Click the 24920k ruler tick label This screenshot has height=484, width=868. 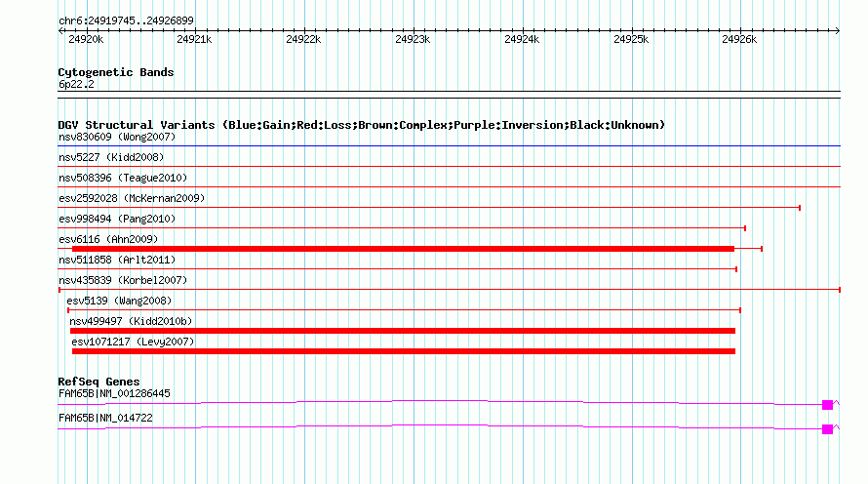[86, 39]
